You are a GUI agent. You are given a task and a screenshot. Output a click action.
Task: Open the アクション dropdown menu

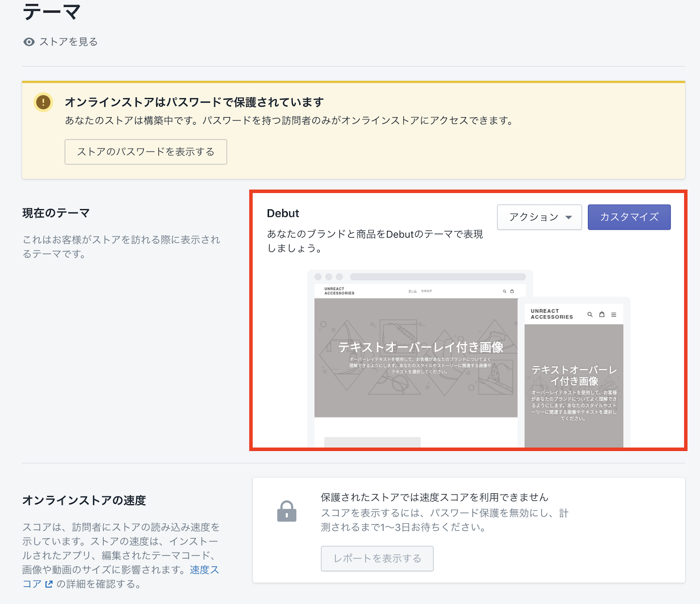click(x=539, y=217)
